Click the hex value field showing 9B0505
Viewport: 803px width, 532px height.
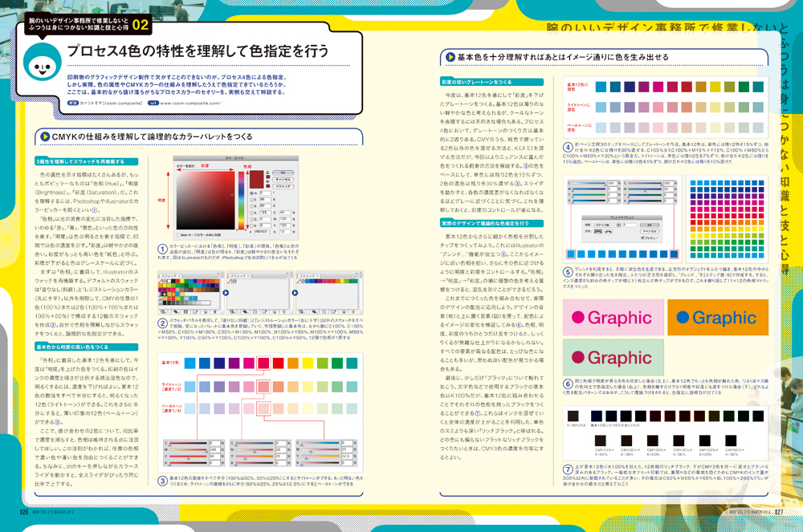[x=263, y=232]
